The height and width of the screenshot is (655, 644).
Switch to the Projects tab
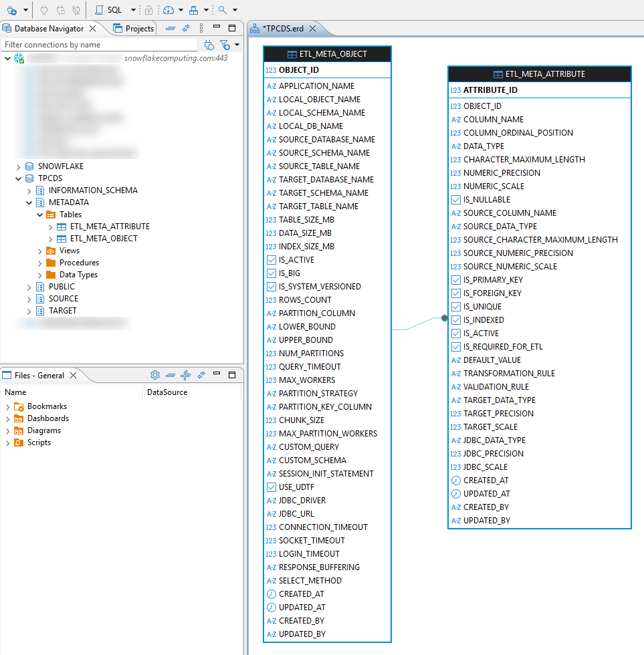(x=134, y=28)
